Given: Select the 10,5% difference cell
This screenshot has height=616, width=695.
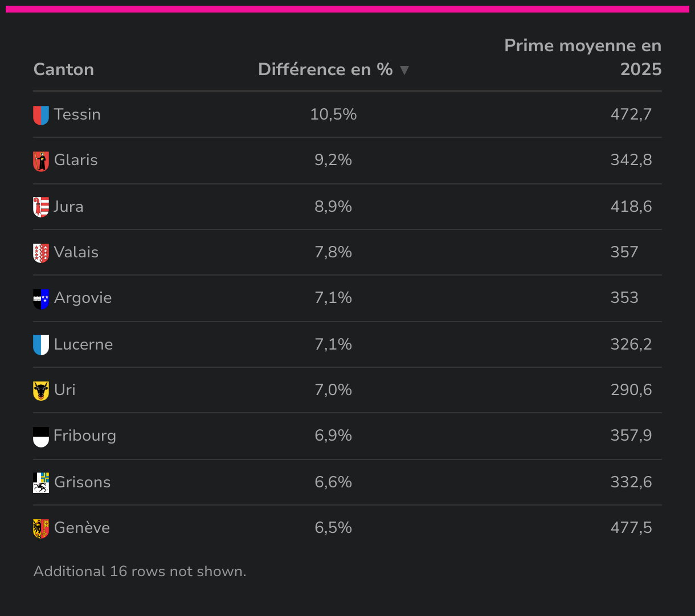Looking at the screenshot, I should tap(333, 114).
